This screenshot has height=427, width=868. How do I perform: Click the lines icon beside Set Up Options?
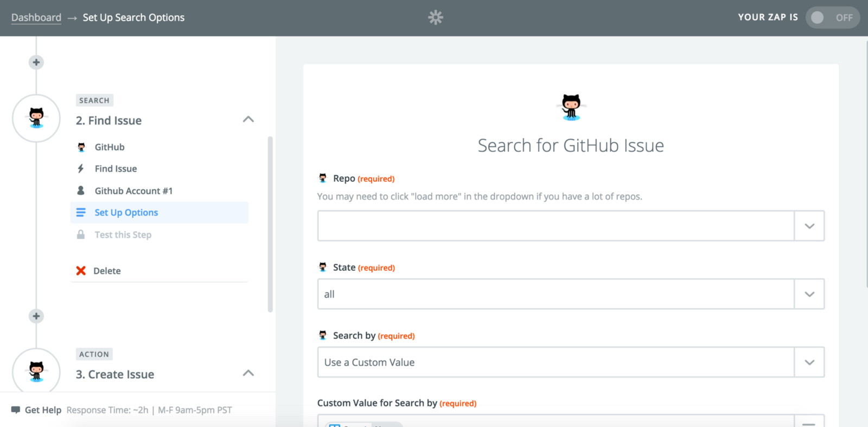[81, 212]
